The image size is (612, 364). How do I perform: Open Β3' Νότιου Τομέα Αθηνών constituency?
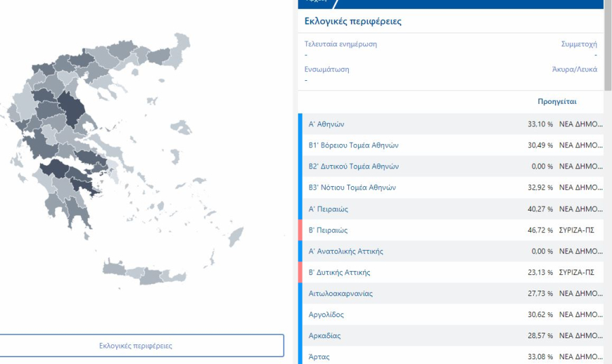(x=352, y=187)
